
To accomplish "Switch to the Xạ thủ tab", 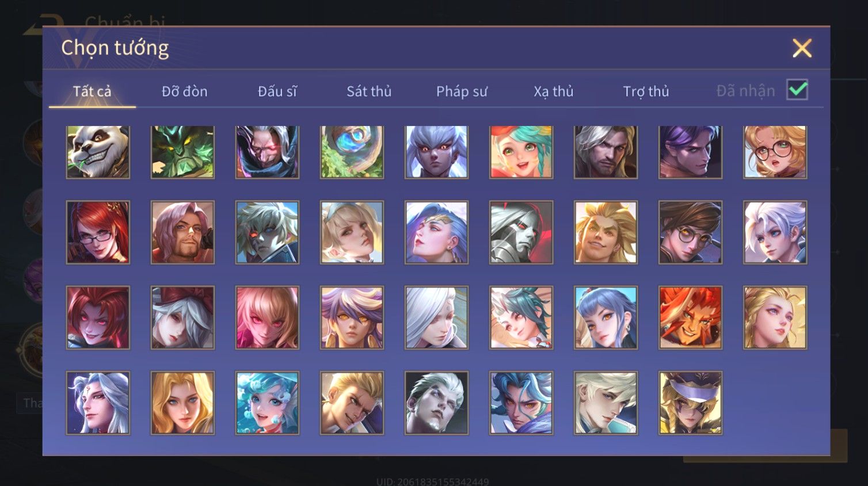I will [x=554, y=91].
